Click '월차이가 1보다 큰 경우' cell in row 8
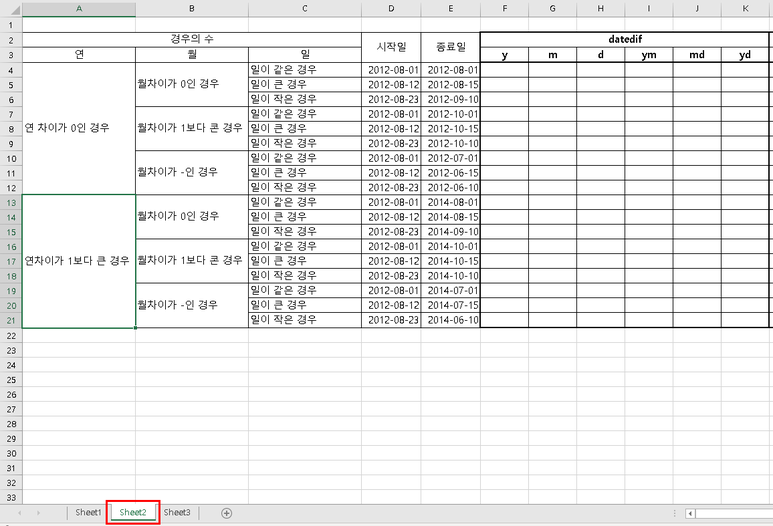Viewport: 773px width, 526px height. click(192, 128)
